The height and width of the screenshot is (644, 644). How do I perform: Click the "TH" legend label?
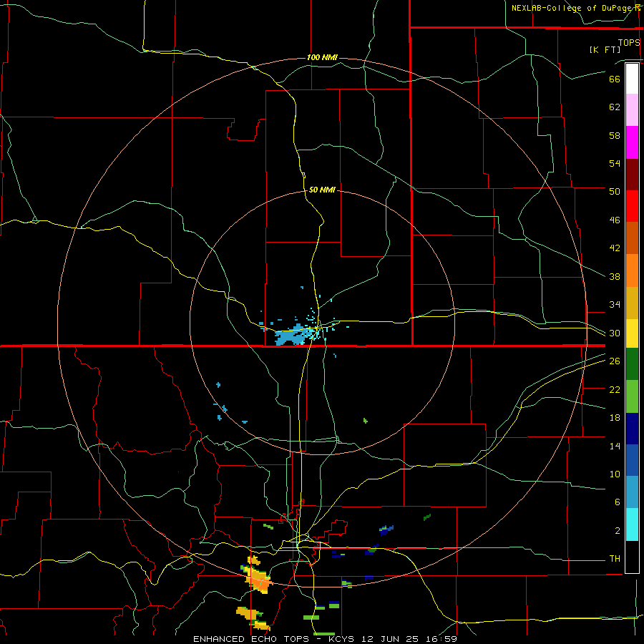[x=615, y=559]
